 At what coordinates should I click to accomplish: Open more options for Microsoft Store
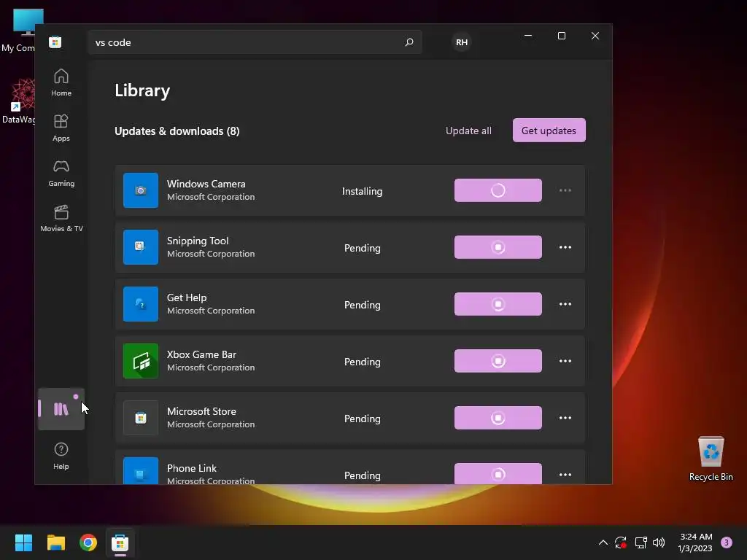(x=565, y=418)
